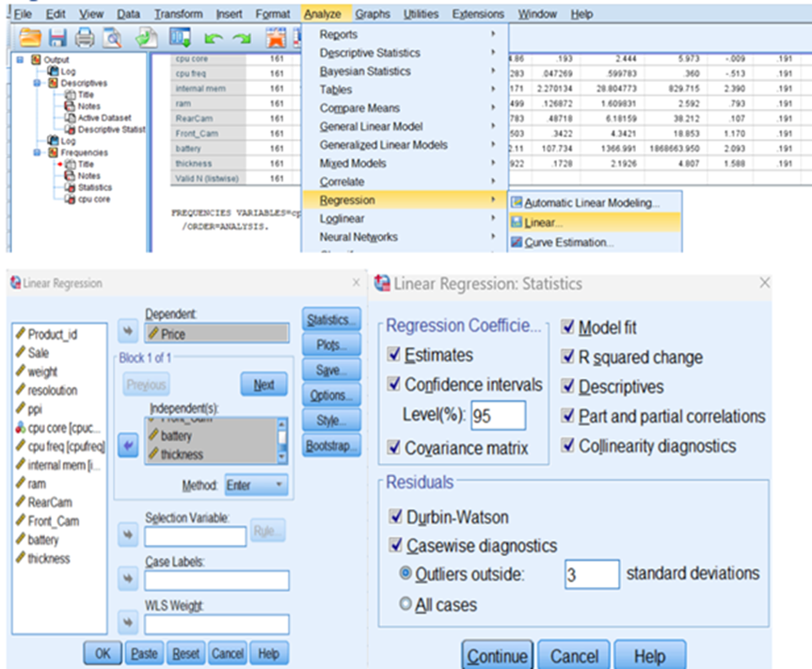Save the output using the floppy disk icon
The width and height of the screenshot is (812, 669).
click(x=57, y=38)
